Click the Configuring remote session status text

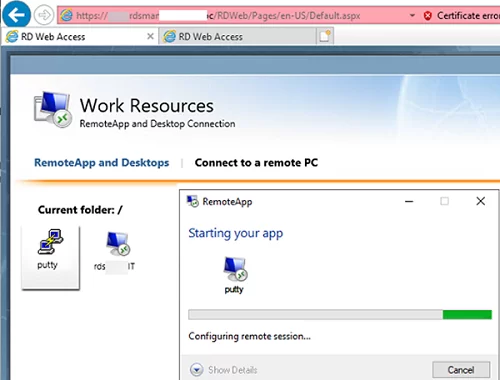click(249, 336)
